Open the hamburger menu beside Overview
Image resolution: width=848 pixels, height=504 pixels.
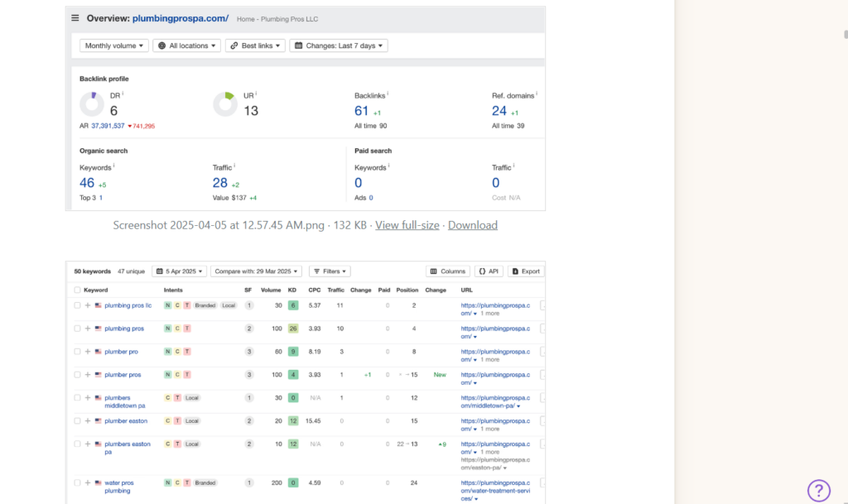[75, 18]
